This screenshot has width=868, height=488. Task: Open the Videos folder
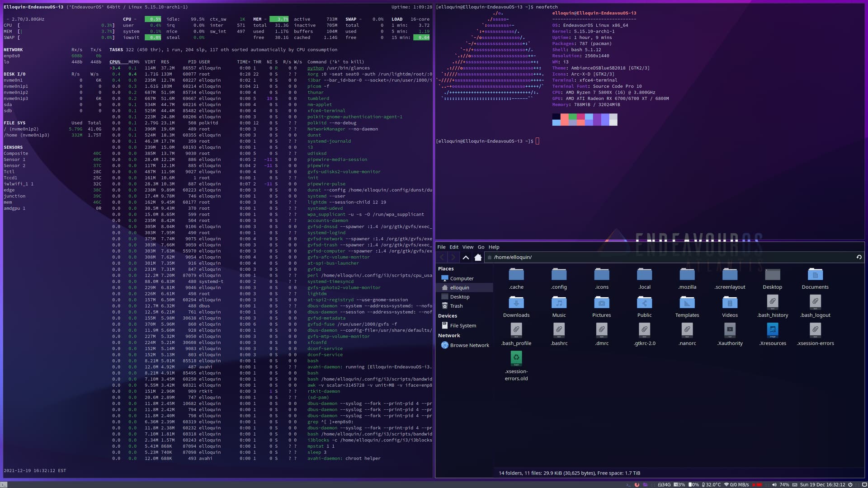pos(730,306)
